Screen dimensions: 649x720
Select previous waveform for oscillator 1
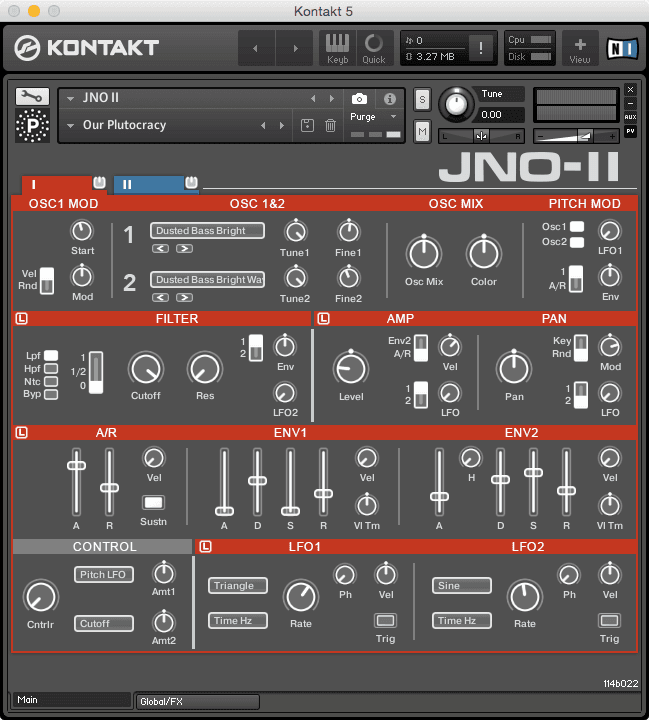coord(160,248)
